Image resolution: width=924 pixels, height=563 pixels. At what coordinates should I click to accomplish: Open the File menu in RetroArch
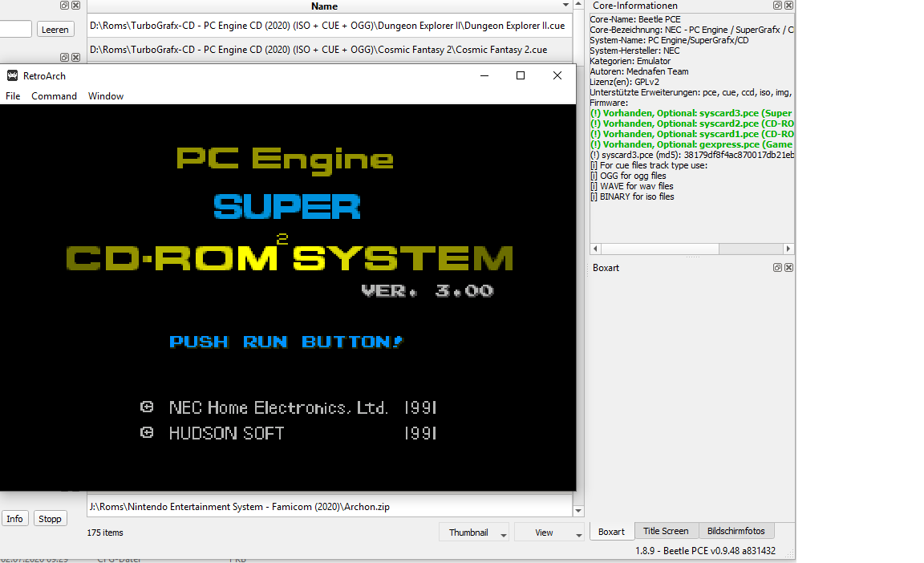[13, 96]
